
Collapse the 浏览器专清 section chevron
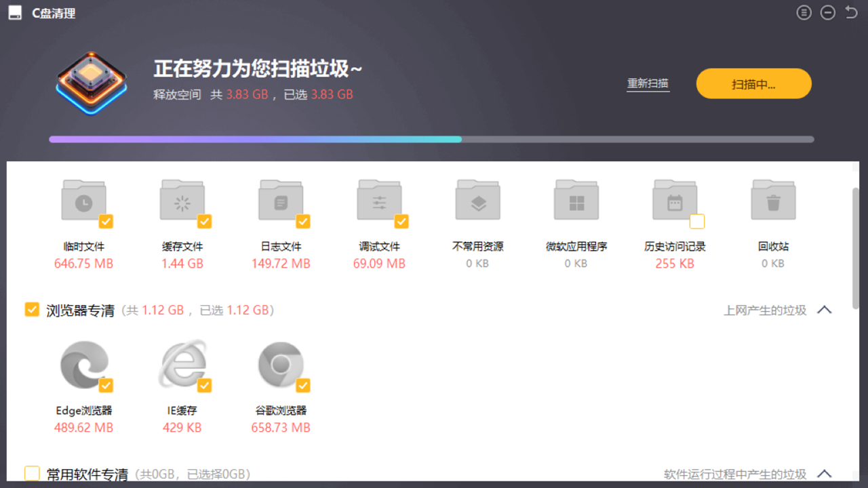coord(825,310)
